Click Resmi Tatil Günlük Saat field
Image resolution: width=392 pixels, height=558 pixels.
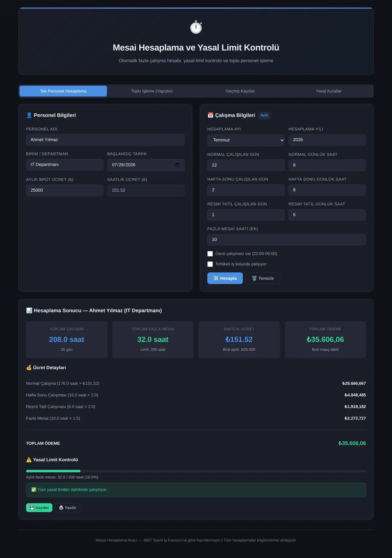(x=327, y=215)
